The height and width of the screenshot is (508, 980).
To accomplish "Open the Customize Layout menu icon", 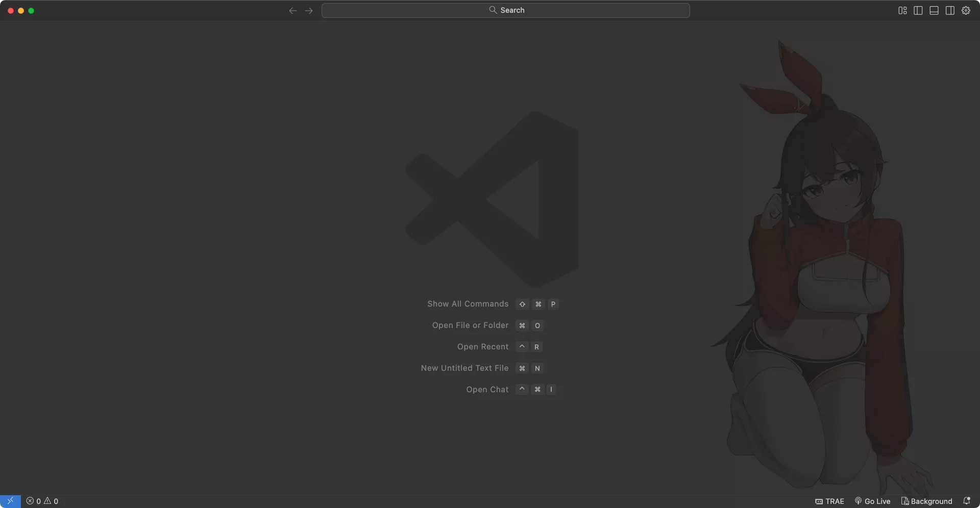I will point(902,11).
